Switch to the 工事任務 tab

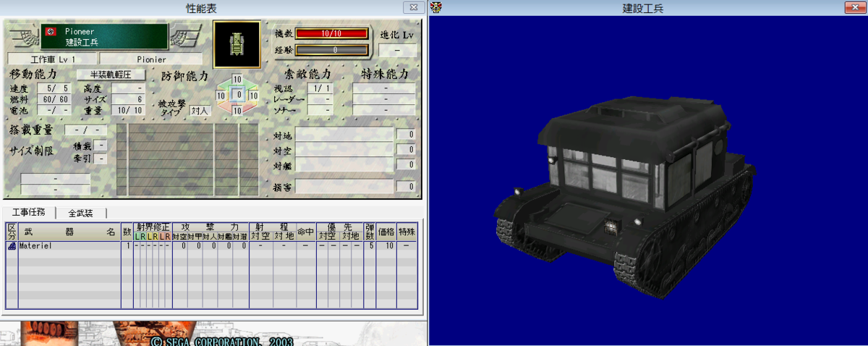pyautogui.click(x=28, y=212)
